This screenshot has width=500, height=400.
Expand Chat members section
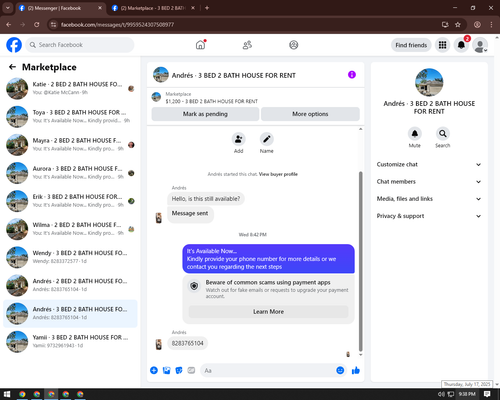(x=429, y=182)
